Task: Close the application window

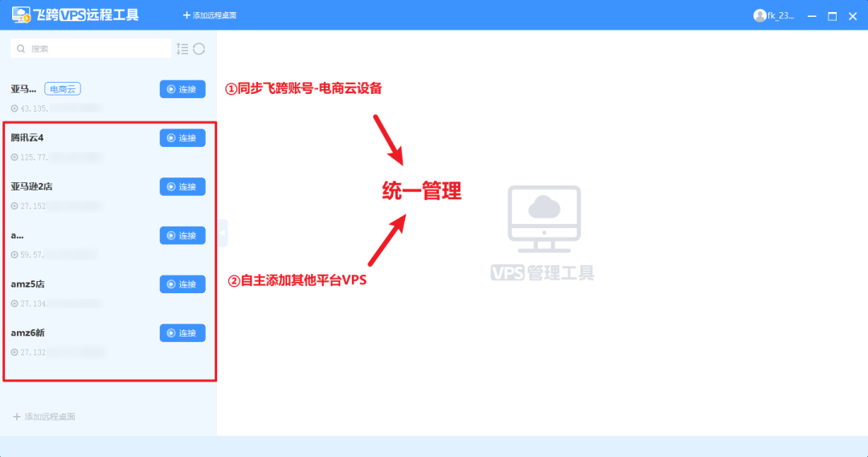Action: point(853,16)
